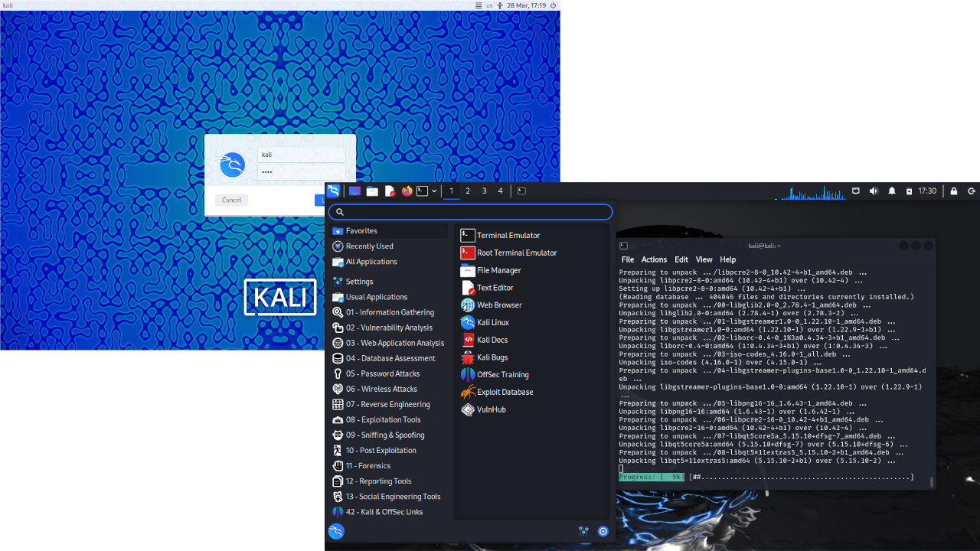The image size is (980, 551).
Task: Click the power manager battery tray icon
Action: click(x=909, y=191)
